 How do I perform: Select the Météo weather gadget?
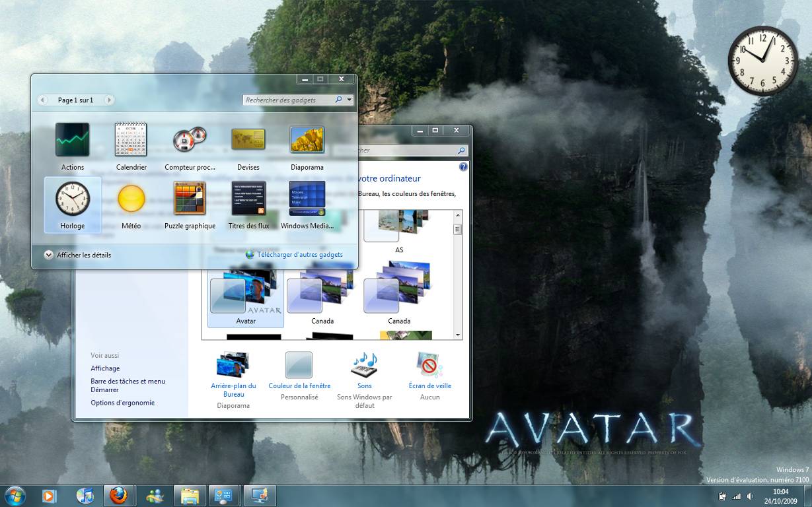pyautogui.click(x=131, y=205)
